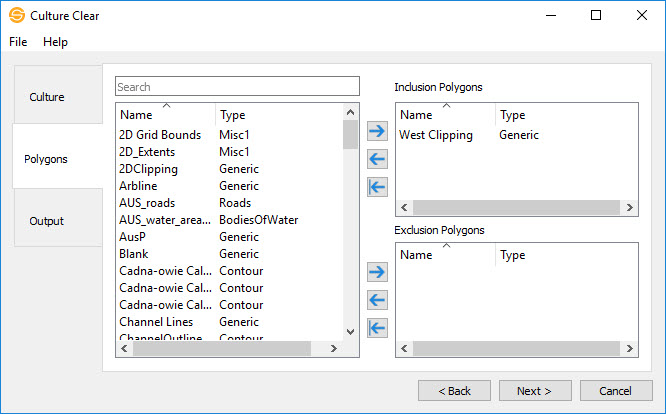Sort polygon list by Type column header
This screenshot has width=666, height=414.
click(277, 115)
